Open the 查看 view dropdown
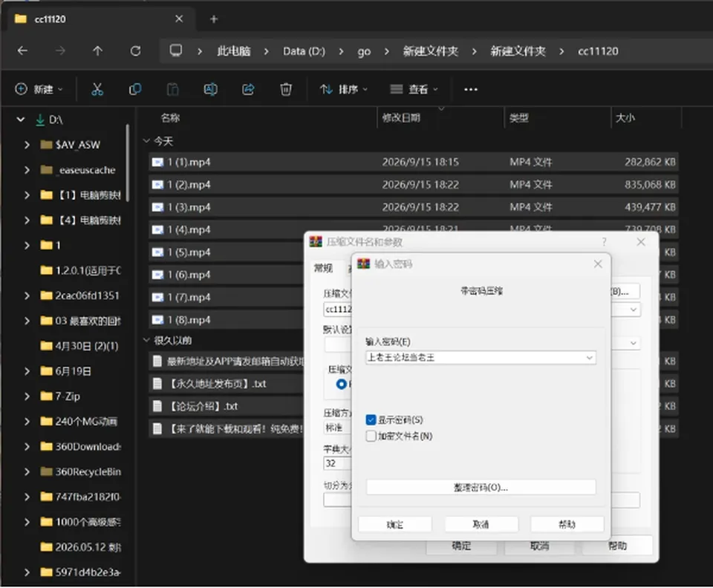This screenshot has height=588, width=713. coord(414,90)
